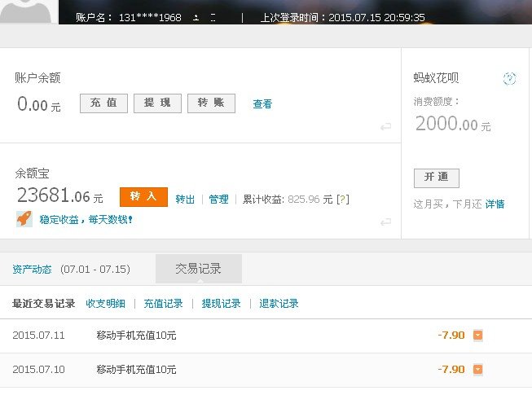Click the Ant Huabei help question-mark icon
This screenshot has height=395, width=532.
point(509,79)
